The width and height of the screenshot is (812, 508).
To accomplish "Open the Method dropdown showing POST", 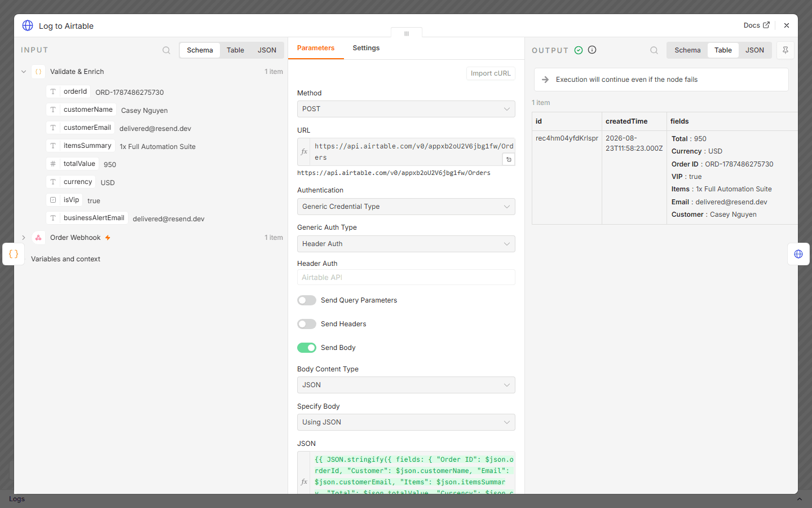I will click(406, 109).
